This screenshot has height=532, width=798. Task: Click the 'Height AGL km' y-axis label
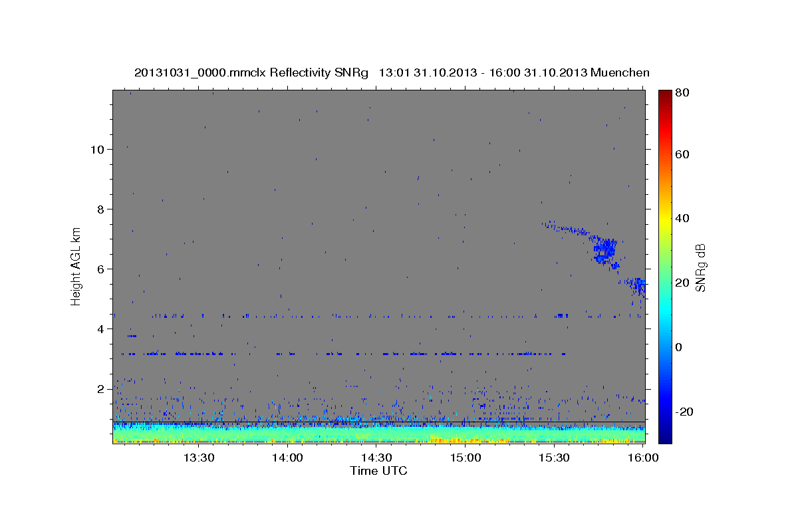click(76, 265)
